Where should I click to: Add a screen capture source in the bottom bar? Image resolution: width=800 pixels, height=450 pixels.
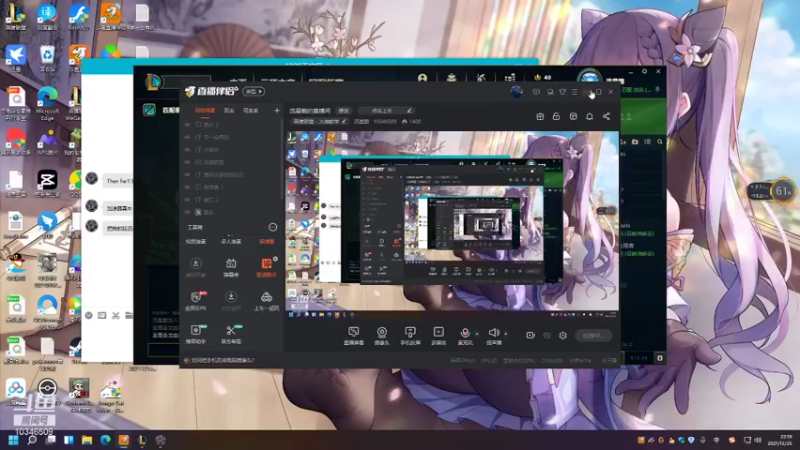pyautogui.click(x=353, y=336)
